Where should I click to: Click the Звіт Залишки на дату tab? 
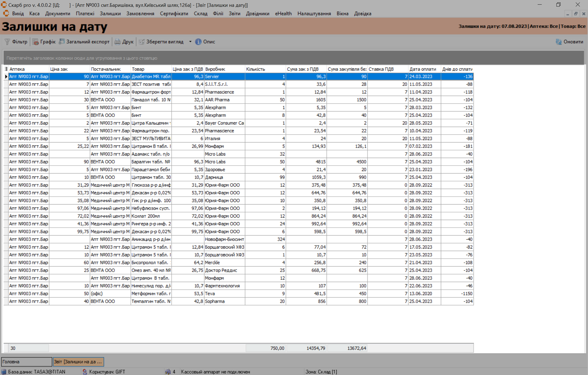78,362
